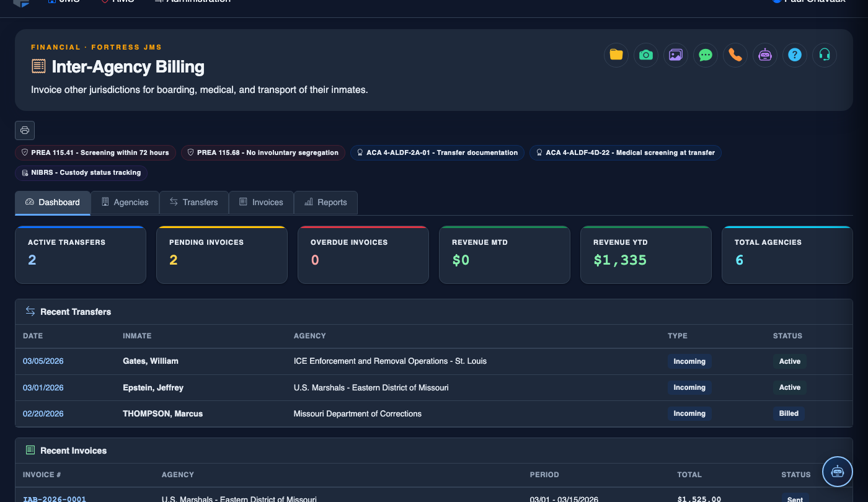Click the teal headset support icon

click(825, 55)
